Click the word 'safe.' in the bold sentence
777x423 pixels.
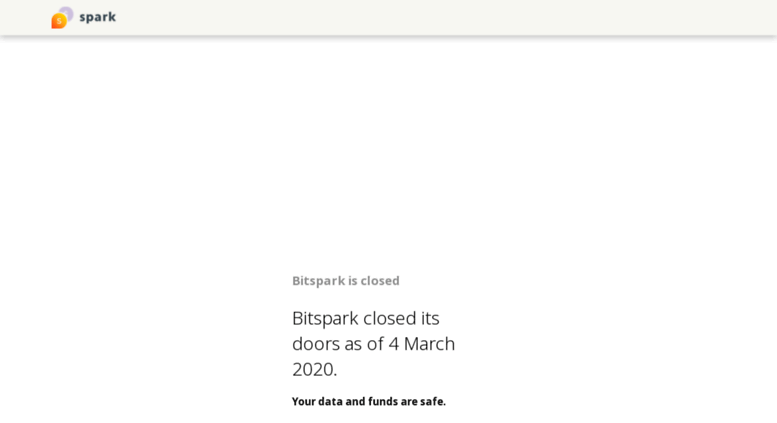433,402
